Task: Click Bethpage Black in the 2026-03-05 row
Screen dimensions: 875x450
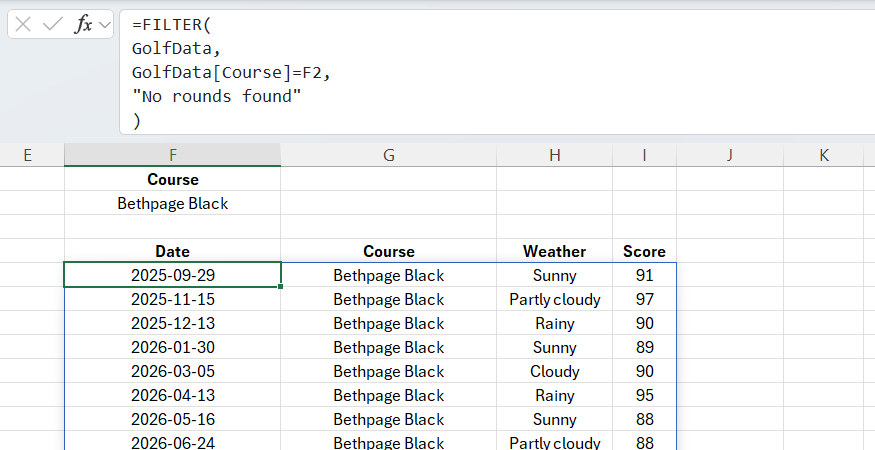Action: click(x=388, y=371)
